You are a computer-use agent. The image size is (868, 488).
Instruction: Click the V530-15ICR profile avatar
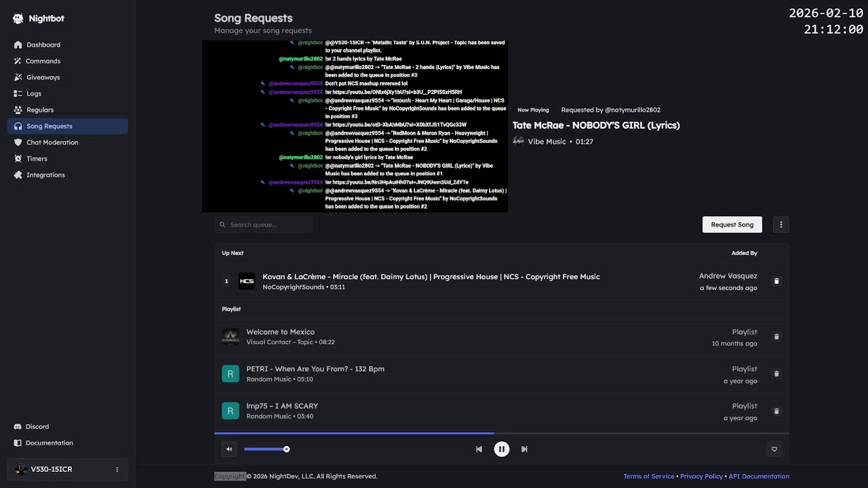tap(21, 469)
